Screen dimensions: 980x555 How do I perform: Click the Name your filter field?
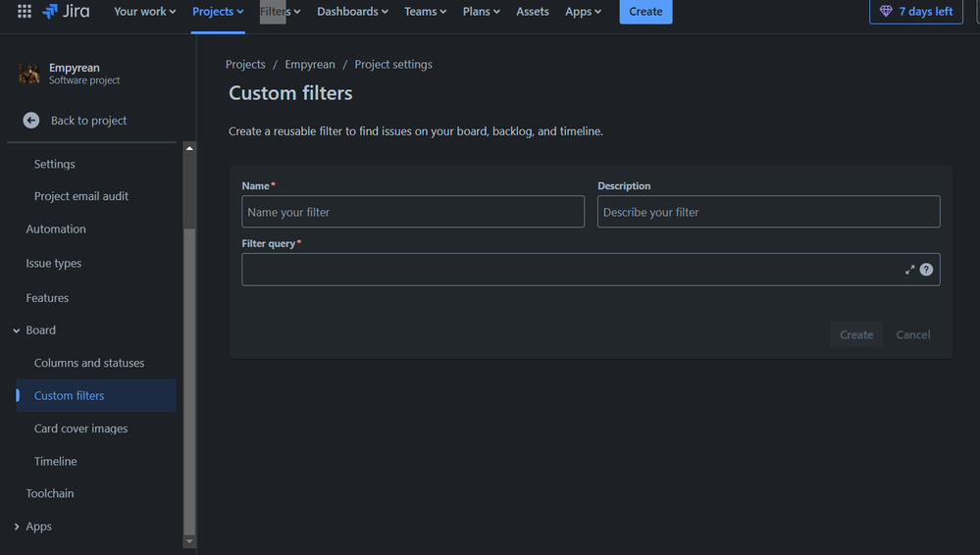point(412,212)
